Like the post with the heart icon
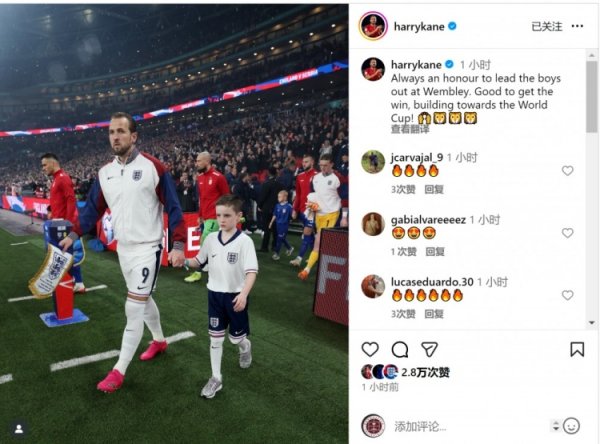The image size is (600, 444). click(370, 349)
